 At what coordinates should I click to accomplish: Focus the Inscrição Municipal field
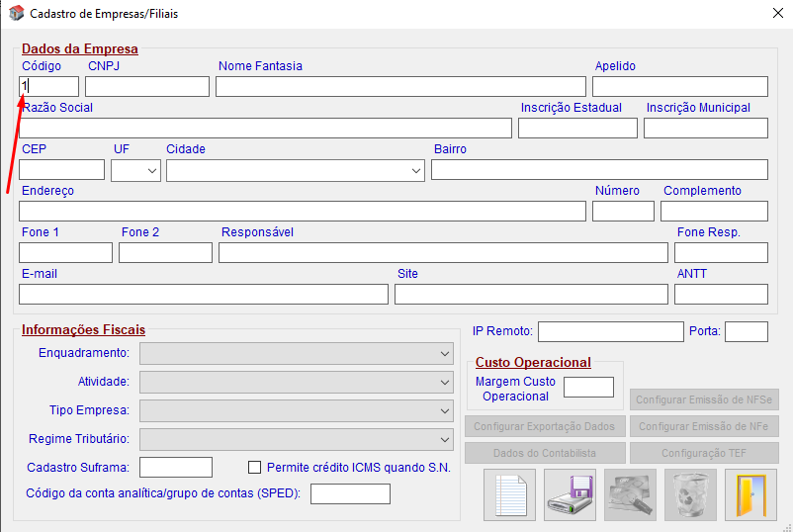tap(706, 128)
